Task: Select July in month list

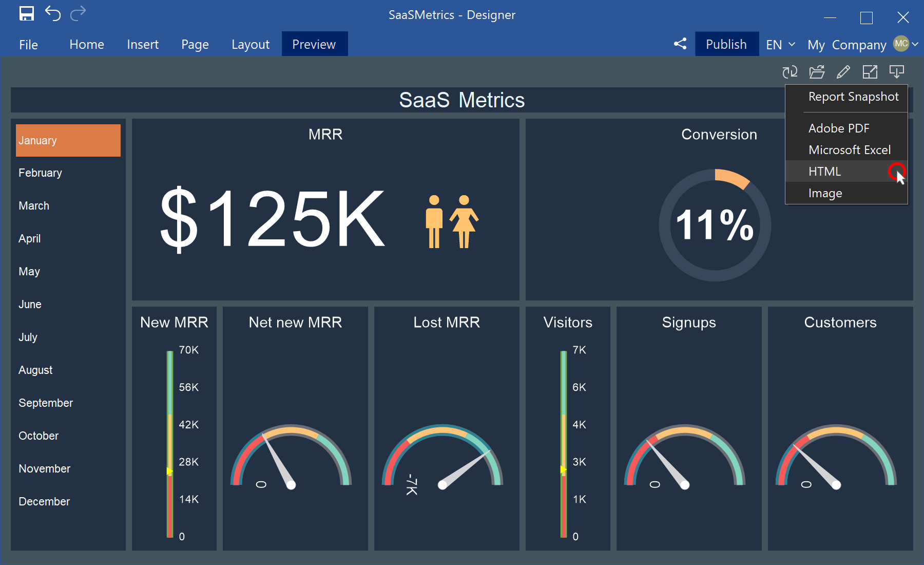Action: coord(68,337)
